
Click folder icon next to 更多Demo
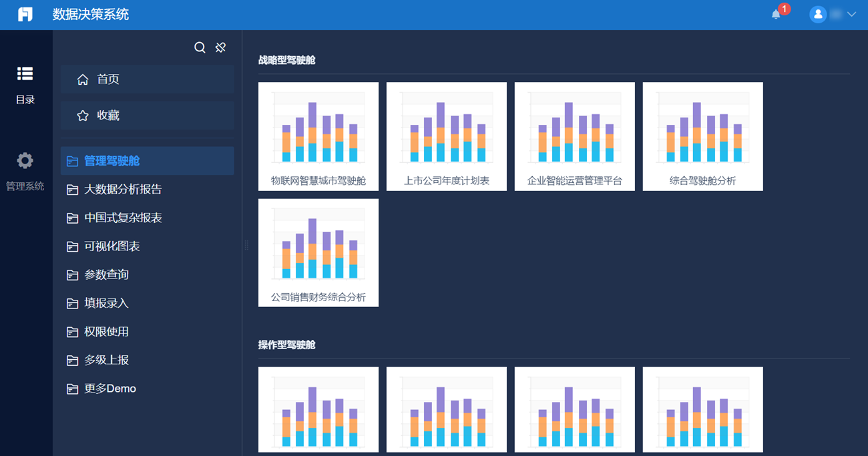tap(73, 389)
